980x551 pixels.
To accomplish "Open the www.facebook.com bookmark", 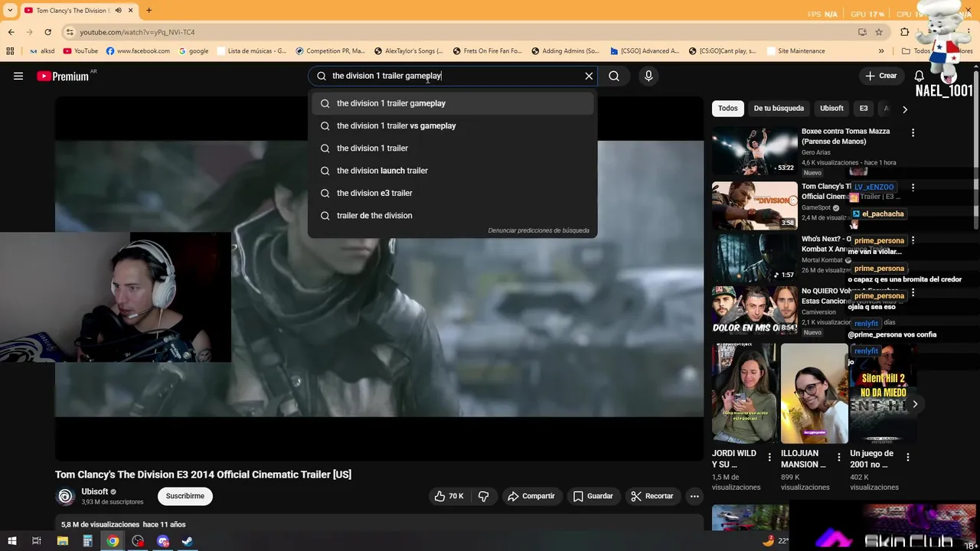I will [x=138, y=51].
